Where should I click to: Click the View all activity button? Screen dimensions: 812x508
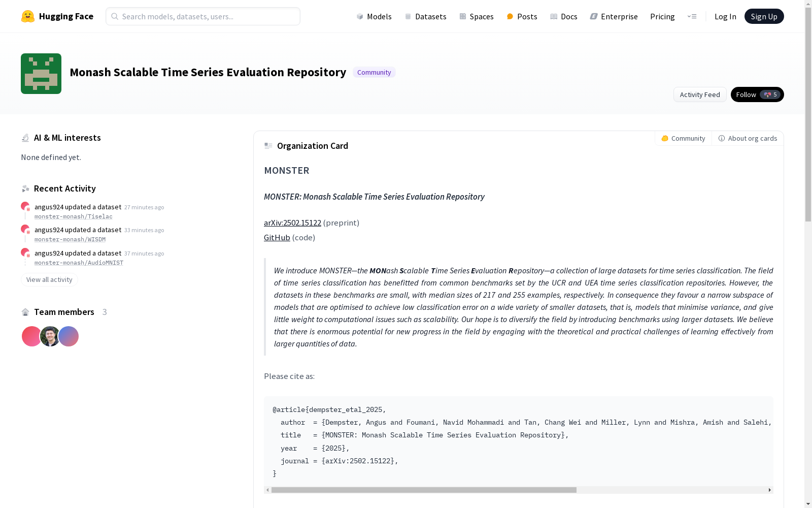click(49, 279)
